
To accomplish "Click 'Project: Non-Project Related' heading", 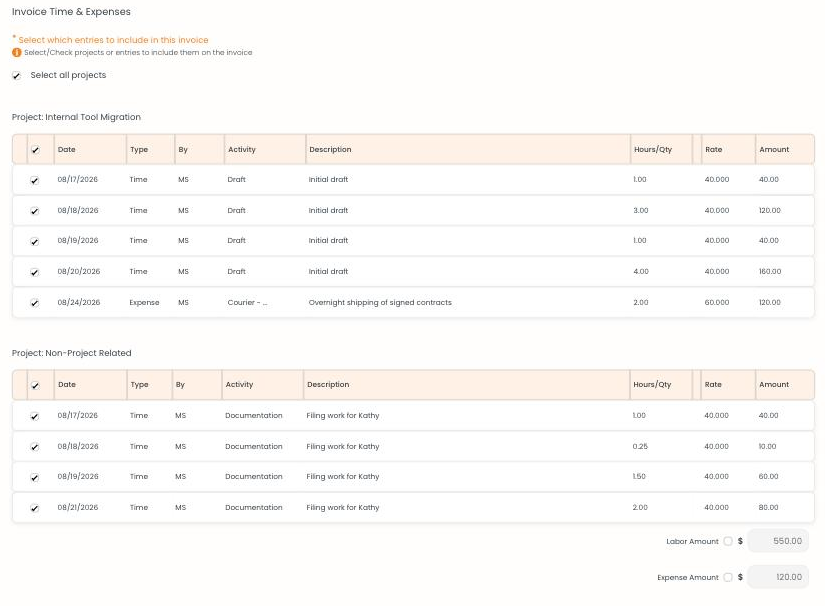I will [x=72, y=353].
